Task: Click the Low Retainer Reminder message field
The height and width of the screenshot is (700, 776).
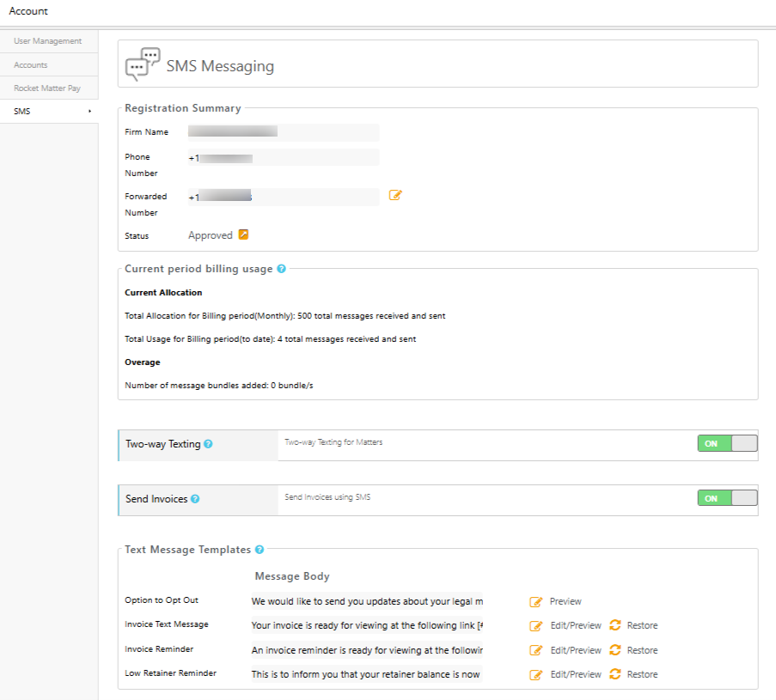Action: (x=367, y=674)
